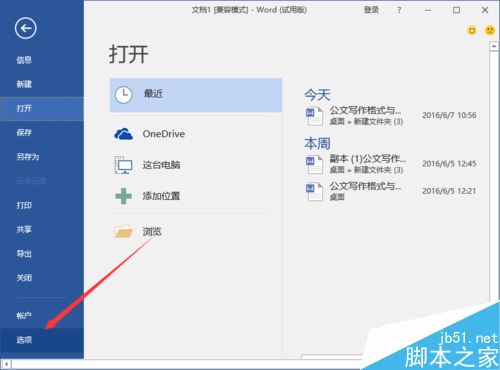The width and height of the screenshot is (500, 370).
Task: Click document icon for 副本 (1)公文写作
Action: point(314,164)
